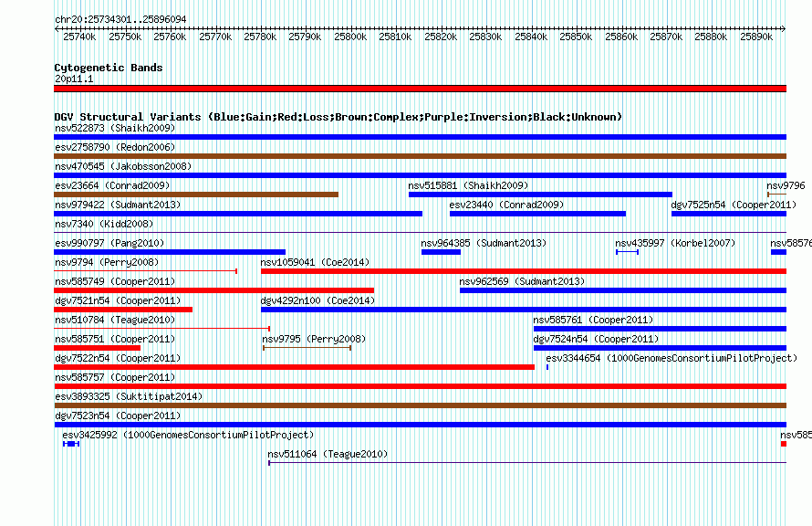Open nsv515881 (Shaikh2009) variant label
This screenshot has width=812, height=526.
pyautogui.click(x=468, y=185)
